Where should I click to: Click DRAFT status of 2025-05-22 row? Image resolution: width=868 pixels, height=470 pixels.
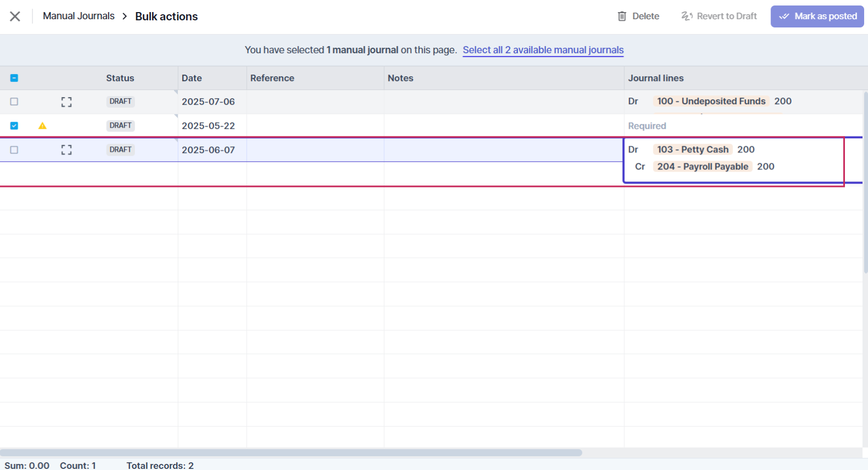pyautogui.click(x=120, y=126)
